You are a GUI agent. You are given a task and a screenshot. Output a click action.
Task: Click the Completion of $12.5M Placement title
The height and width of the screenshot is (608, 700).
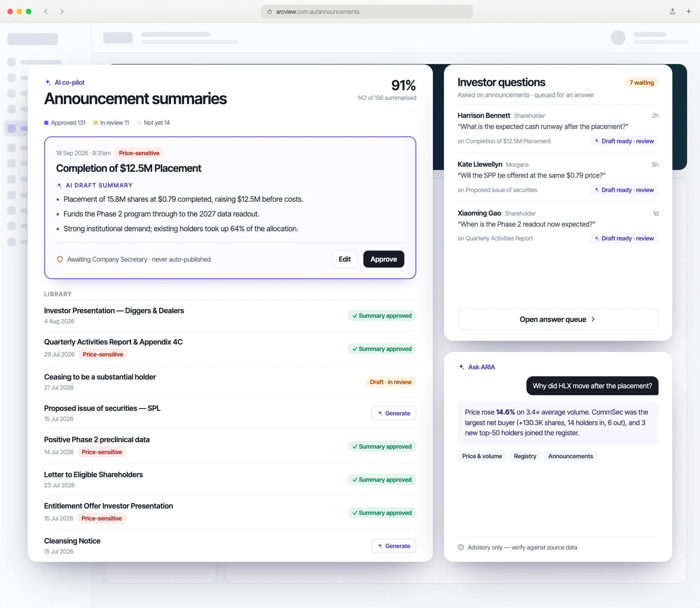point(129,168)
